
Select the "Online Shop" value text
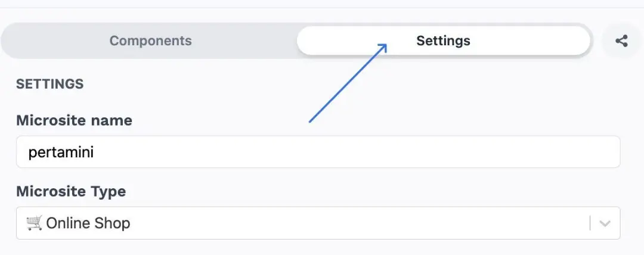pyautogui.click(x=88, y=223)
